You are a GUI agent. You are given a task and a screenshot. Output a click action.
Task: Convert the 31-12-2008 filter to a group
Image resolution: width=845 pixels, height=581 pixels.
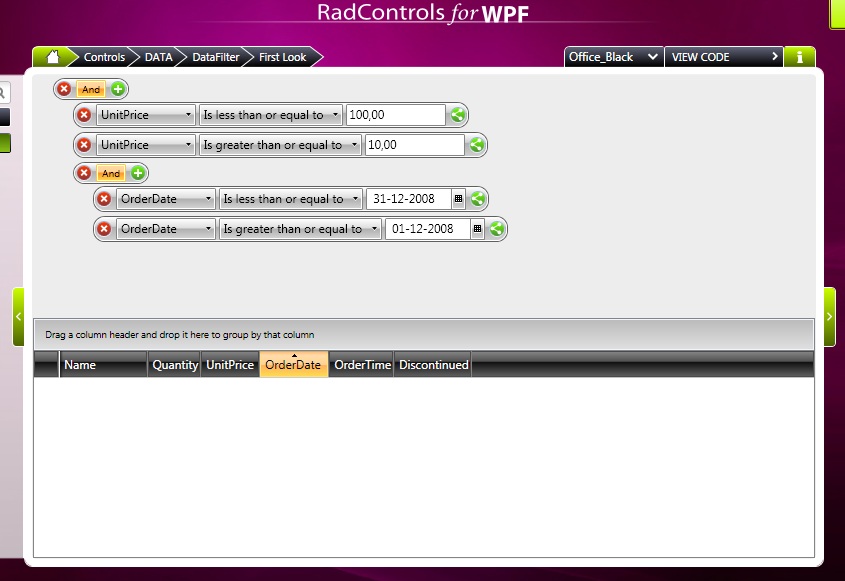point(477,199)
